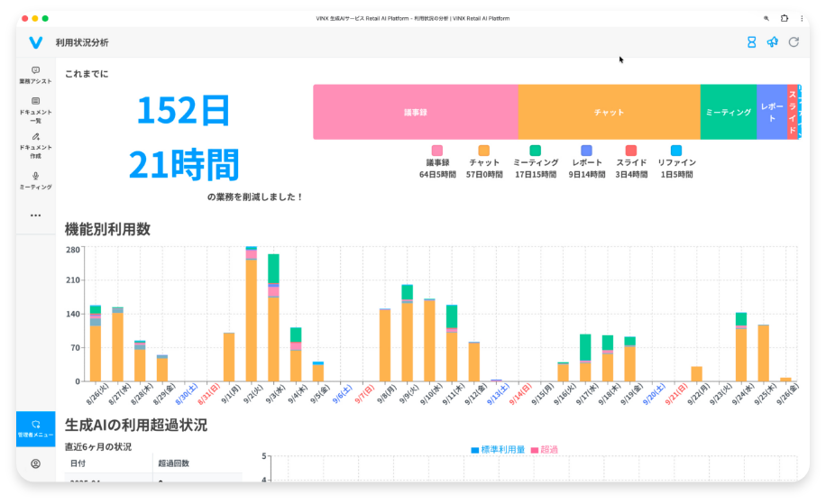Screen dimensions: 826x504
Task: Open the user account icon
Action: click(x=35, y=463)
